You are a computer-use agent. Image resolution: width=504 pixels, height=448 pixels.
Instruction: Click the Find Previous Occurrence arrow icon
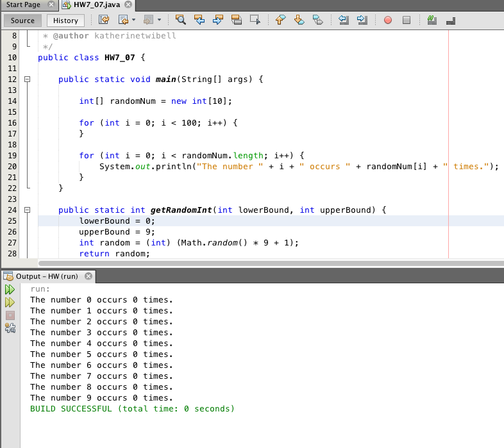pos(199,20)
